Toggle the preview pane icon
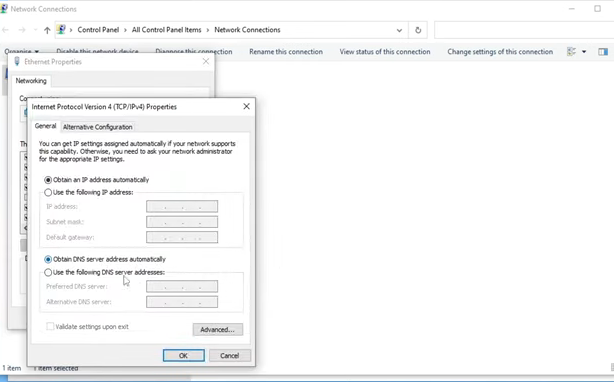The width and height of the screenshot is (614, 382). pos(603,52)
